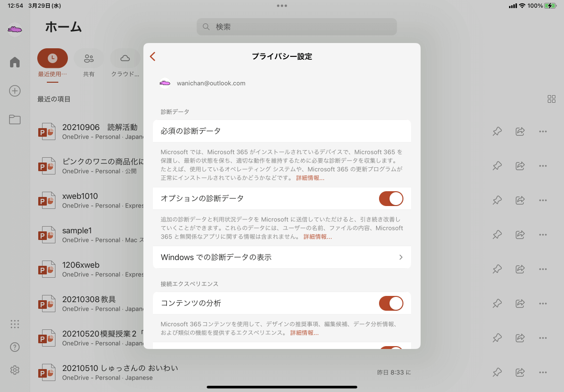Toggle オプションの診断データ switch
Image resolution: width=564 pixels, height=392 pixels.
(391, 198)
